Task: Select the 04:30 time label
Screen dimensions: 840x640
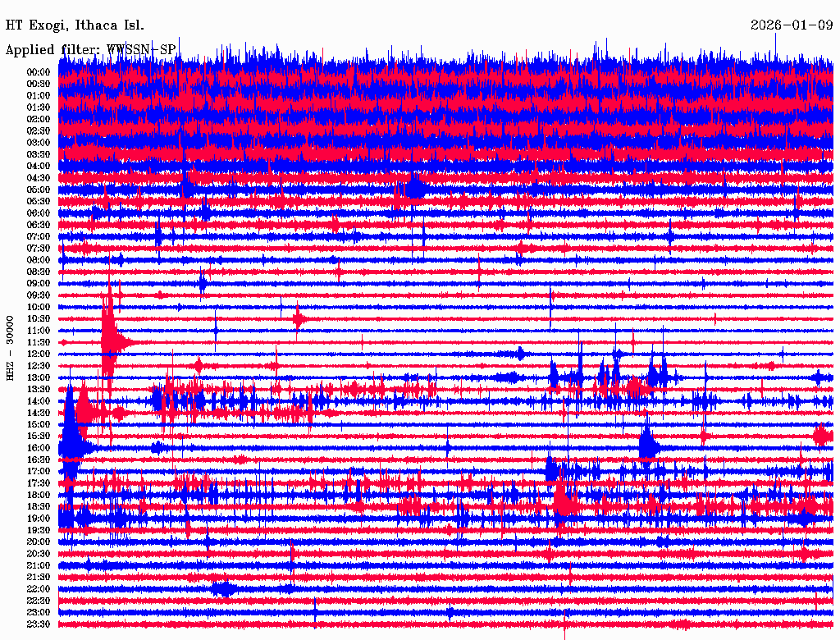Action: [x=39, y=178]
